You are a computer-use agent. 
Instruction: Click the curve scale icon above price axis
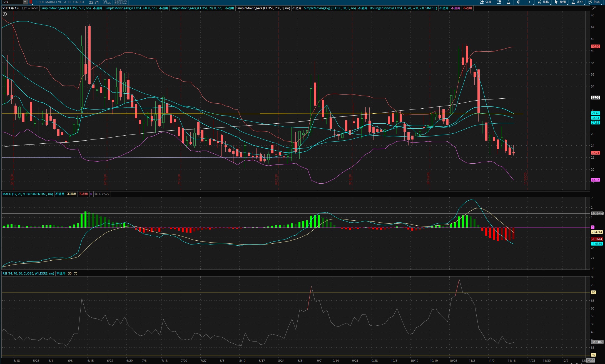pos(594,8)
